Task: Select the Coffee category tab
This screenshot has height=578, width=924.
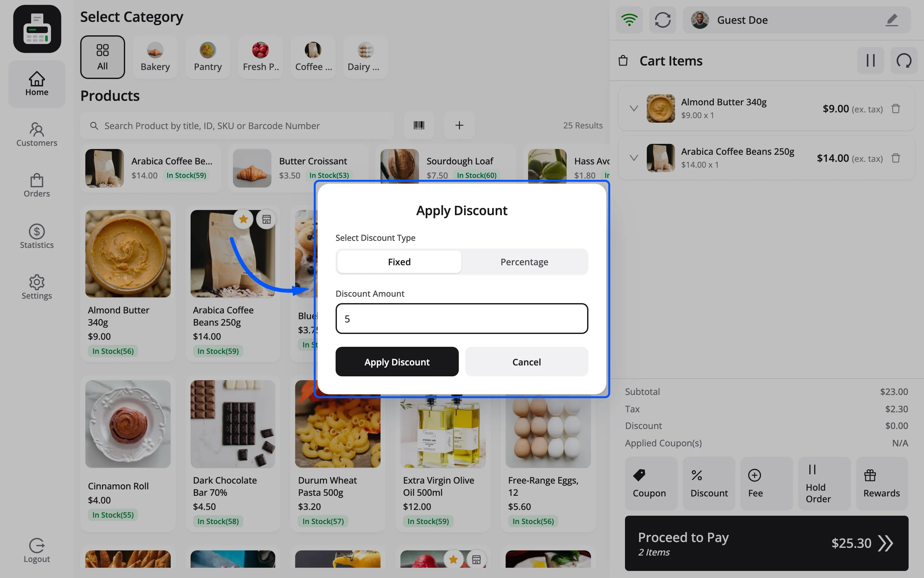Action: pyautogui.click(x=313, y=57)
